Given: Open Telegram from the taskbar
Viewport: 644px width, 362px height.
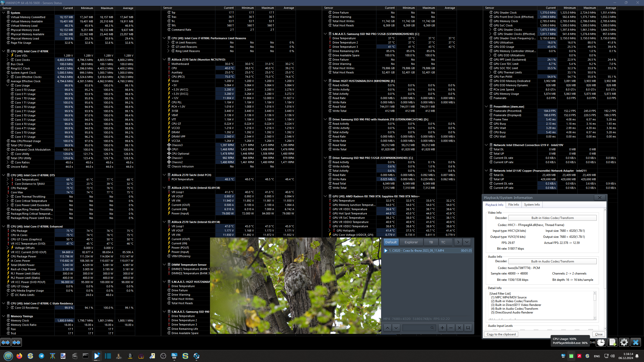Looking at the screenshot, I should pyautogui.click(x=42, y=356).
